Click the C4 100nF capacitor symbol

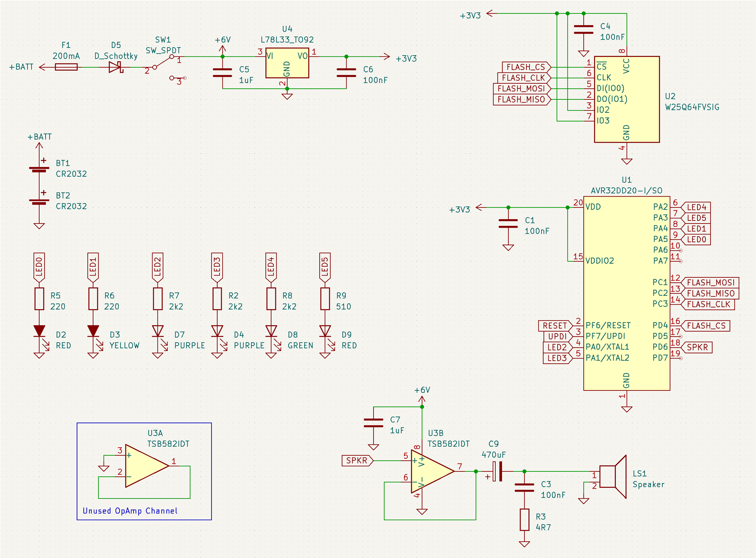[x=584, y=29]
